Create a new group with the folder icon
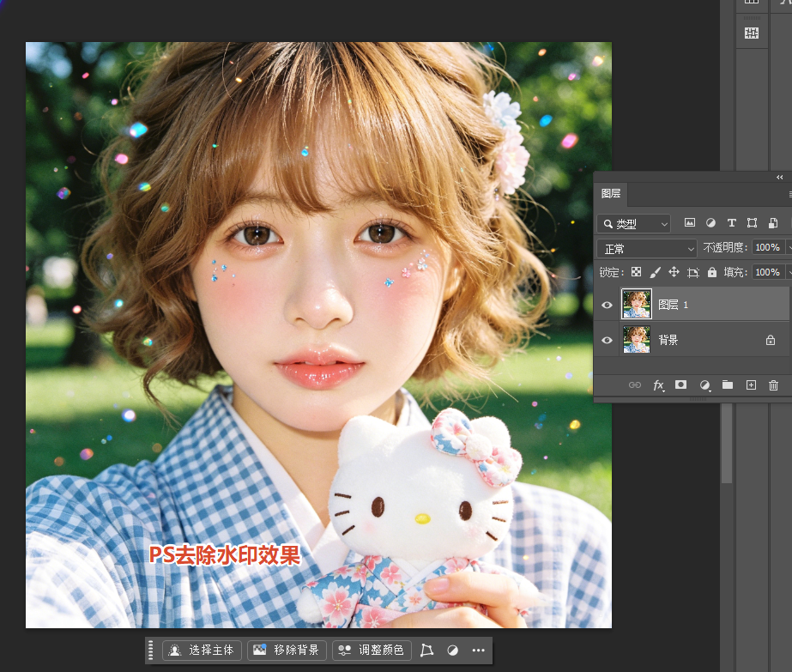 pos(728,385)
